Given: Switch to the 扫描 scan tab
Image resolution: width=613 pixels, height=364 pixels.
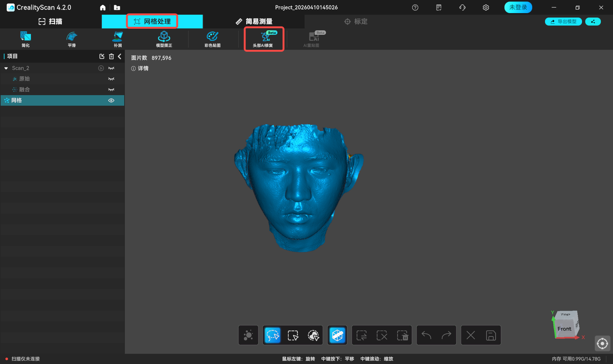Looking at the screenshot, I should pos(50,21).
